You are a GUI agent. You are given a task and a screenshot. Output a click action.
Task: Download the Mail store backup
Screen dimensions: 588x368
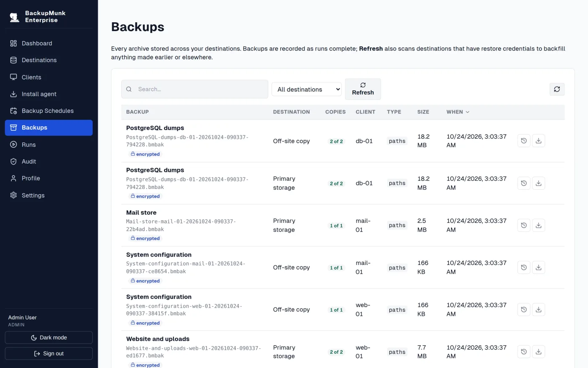pyautogui.click(x=538, y=225)
